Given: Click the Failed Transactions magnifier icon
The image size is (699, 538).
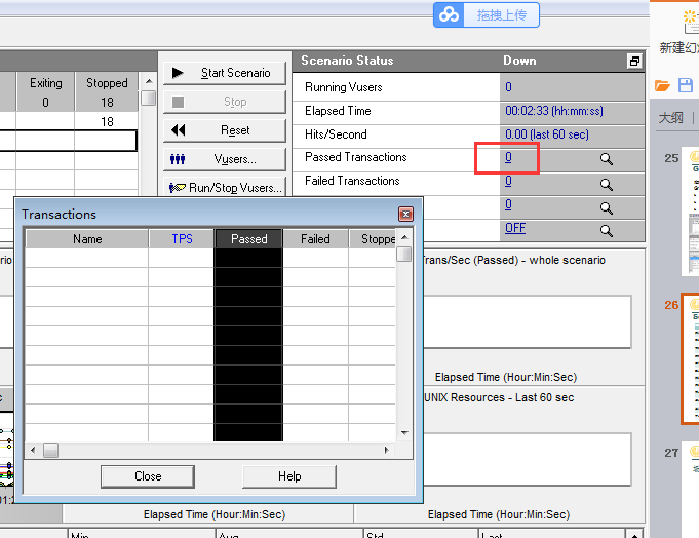Looking at the screenshot, I should pyautogui.click(x=606, y=184).
